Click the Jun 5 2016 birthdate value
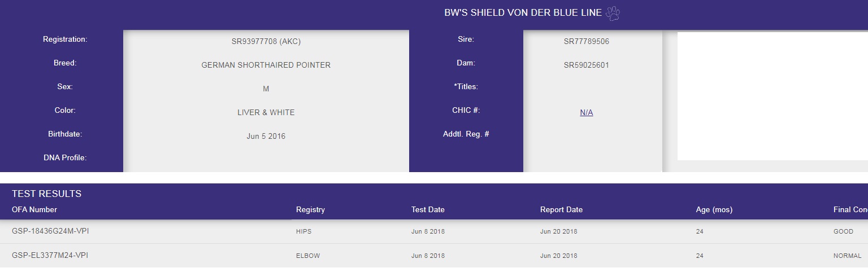Screen dimensions: 868x272 266,136
